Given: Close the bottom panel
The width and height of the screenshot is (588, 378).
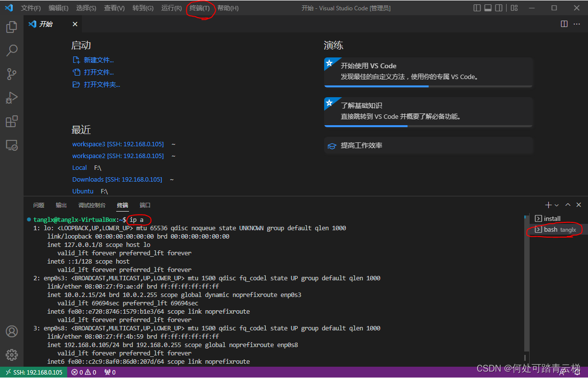Looking at the screenshot, I should [579, 205].
